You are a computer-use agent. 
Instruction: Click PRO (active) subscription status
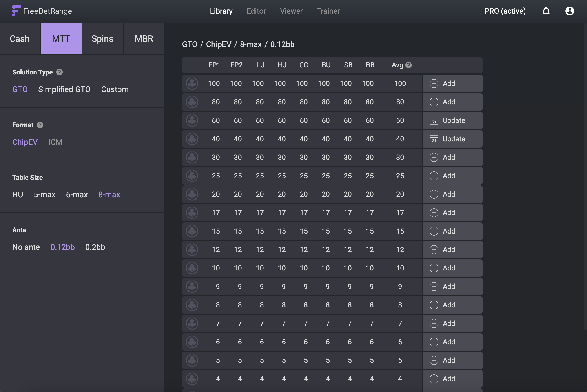(505, 11)
